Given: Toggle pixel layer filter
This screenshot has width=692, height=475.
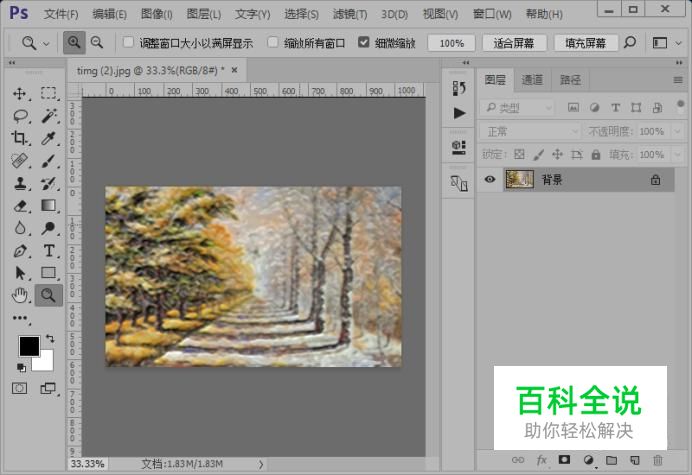Looking at the screenshot, I should (573, 107).
